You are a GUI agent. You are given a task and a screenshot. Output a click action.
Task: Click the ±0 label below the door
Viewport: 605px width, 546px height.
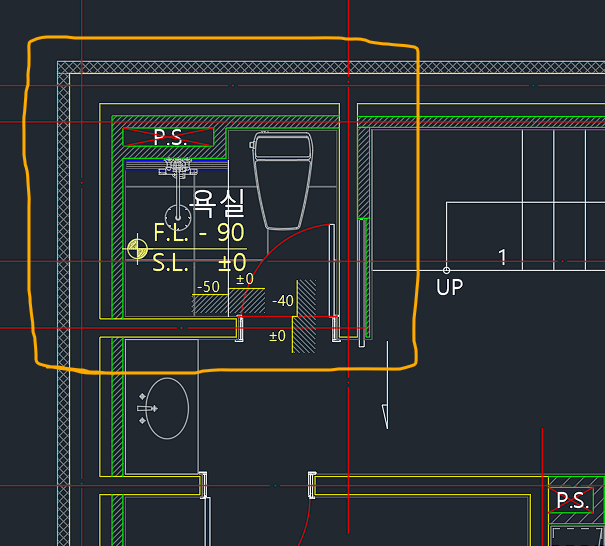(x=277, y=336)
